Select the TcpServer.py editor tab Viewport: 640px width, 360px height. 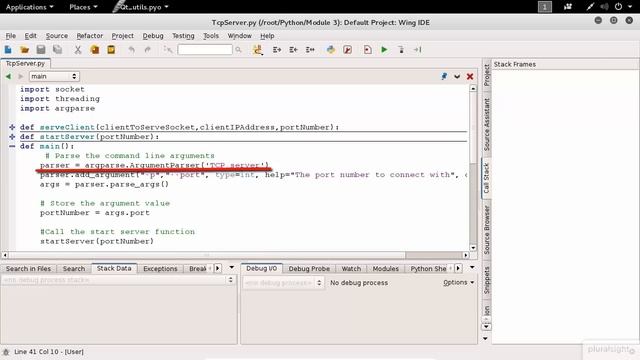[26, 64]
